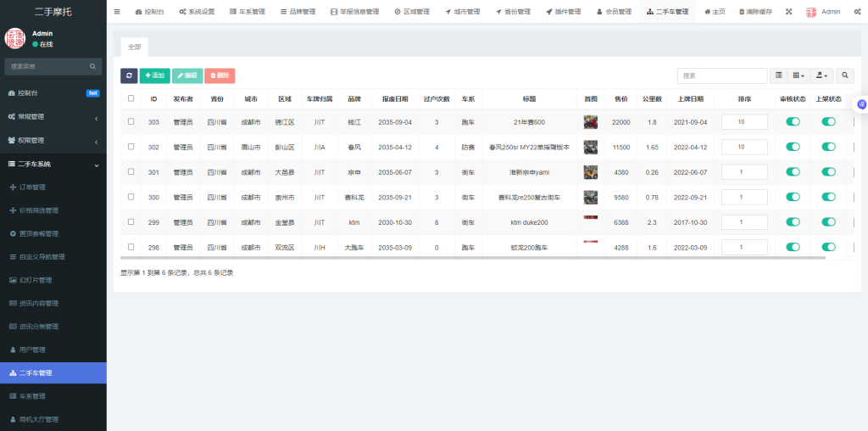Screen dimensions: 868x431
Task: Click the red 删除 button
Action: pos(220,76)
